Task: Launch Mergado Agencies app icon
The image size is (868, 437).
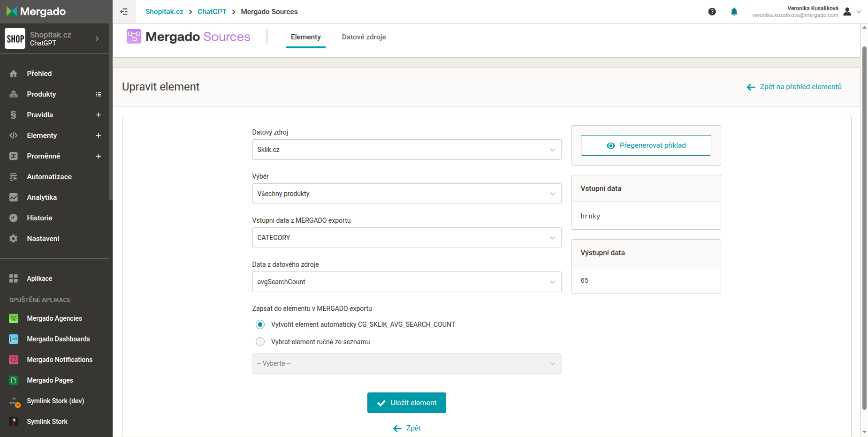Action: click(x=14, y=318)
